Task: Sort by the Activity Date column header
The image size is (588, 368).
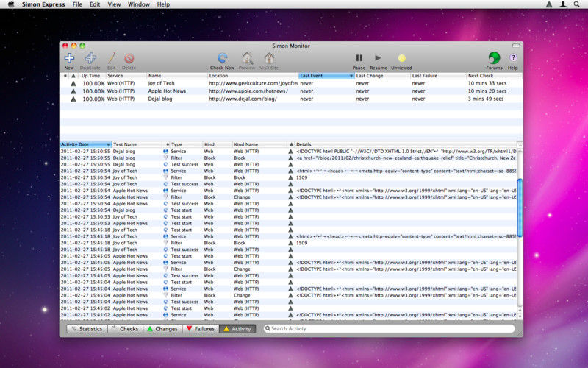Action: click(x=85, y=144)
